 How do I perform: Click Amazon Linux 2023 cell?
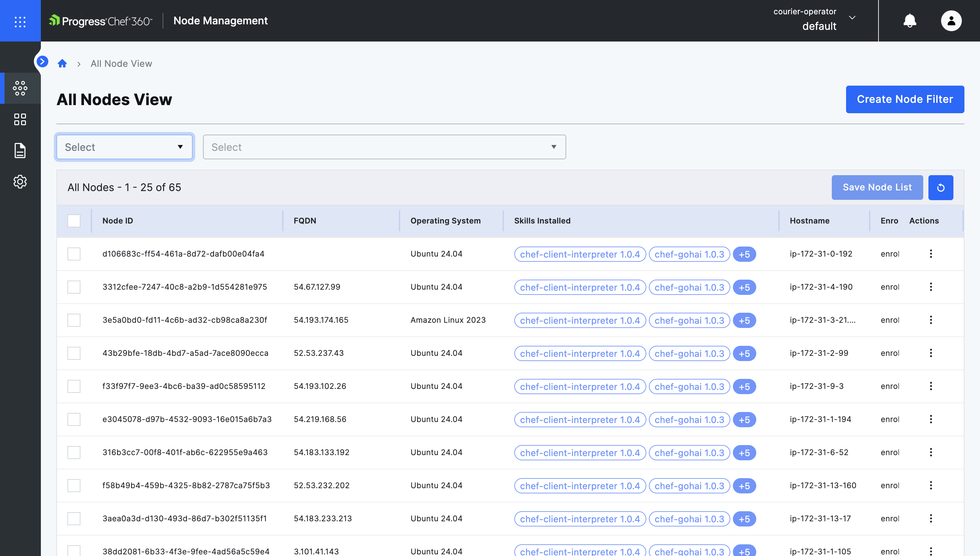[x=448, y=320]
